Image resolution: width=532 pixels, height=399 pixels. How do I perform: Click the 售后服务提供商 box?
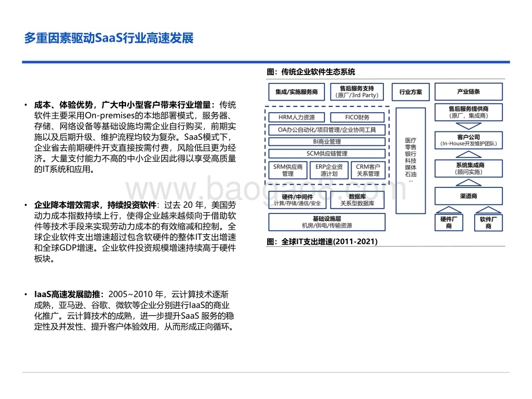(468, 112)
